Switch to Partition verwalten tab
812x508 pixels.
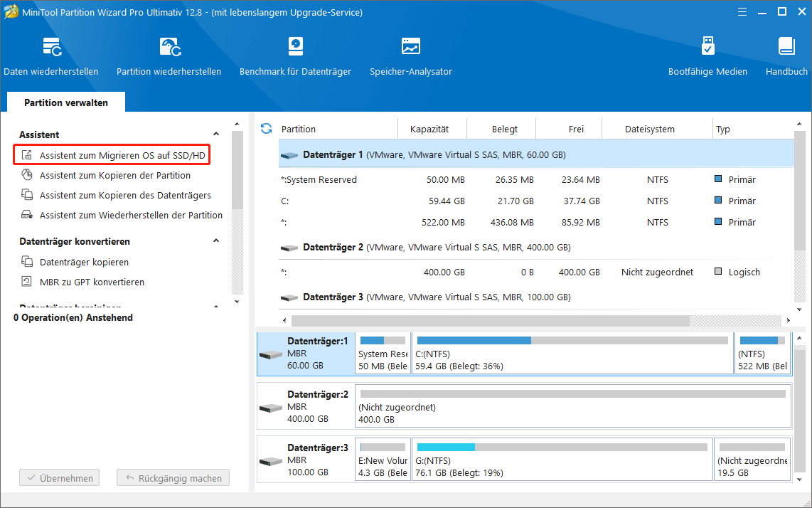tap(66, 102)
